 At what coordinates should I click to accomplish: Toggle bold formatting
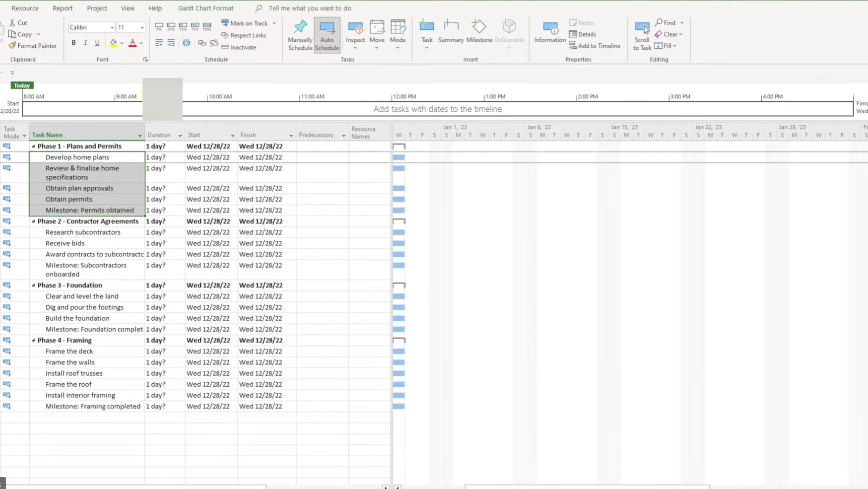(73, 43)
